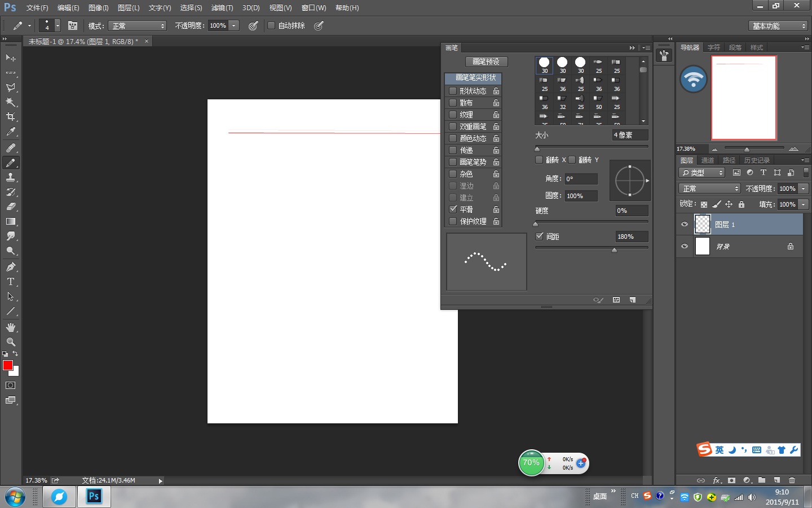Click the 角度 angle input field
812x508 pixels.
(x=581, y=179)
